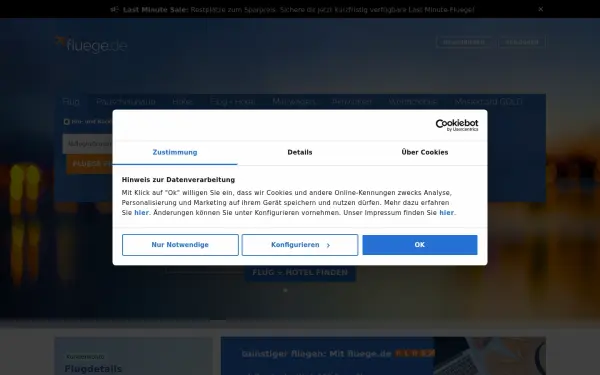
Task: Click the carousel indicator dot below the banner
Action: tap(285, 290)
